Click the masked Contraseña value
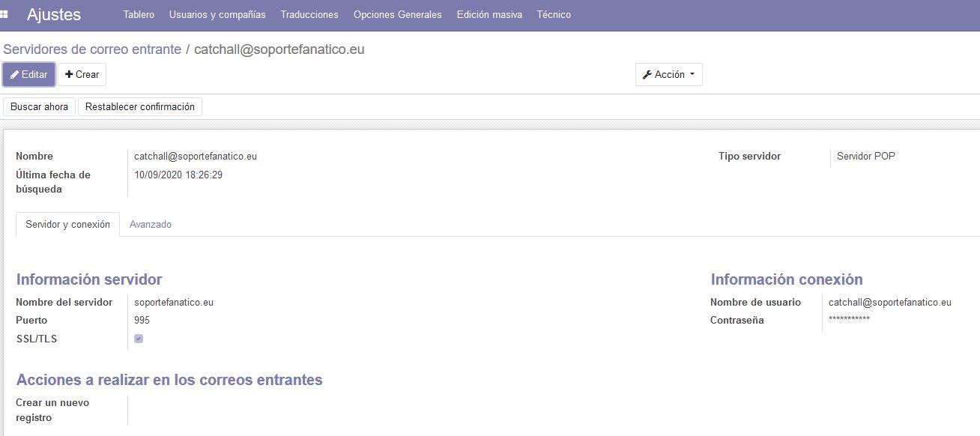This screenshot has width=980, height=436. pyautogui.click(x=849, y=320)
